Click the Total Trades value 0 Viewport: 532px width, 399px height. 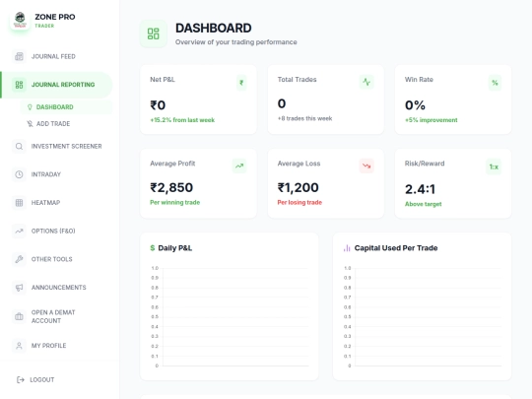point(282,103)
